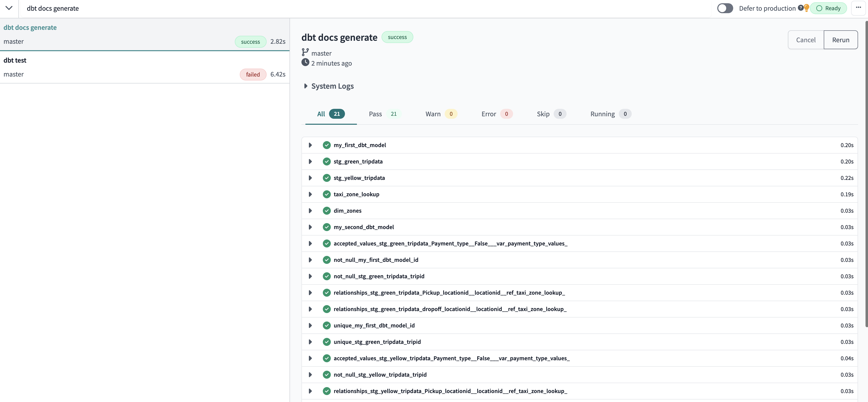
Task: Click the git branch icon next to master
Action: 305,52
